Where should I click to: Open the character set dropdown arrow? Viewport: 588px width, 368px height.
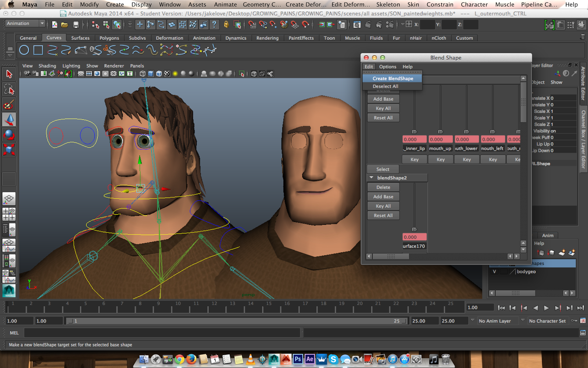(523, 320)
